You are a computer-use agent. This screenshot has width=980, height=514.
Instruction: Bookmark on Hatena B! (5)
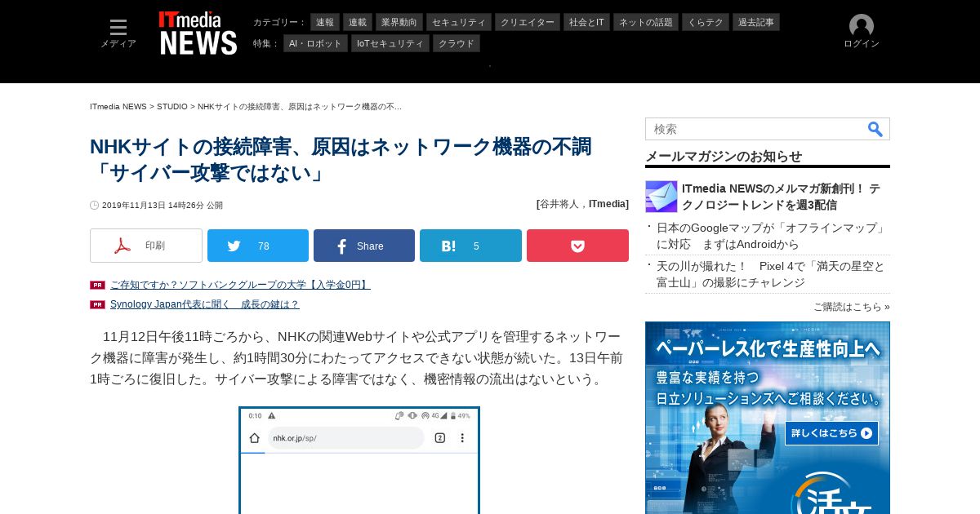tap(470, 246)
